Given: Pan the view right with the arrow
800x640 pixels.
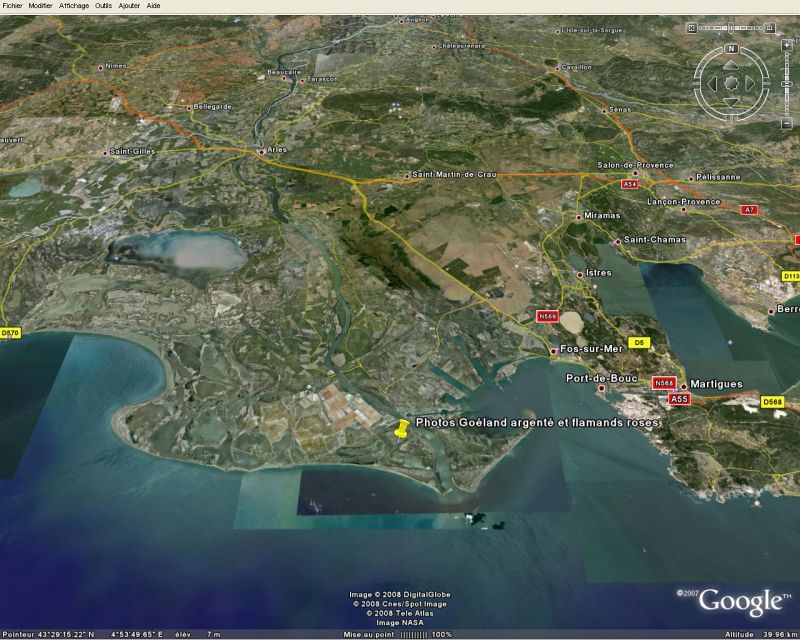Looking at the screenshot, I should coord(750,83).
